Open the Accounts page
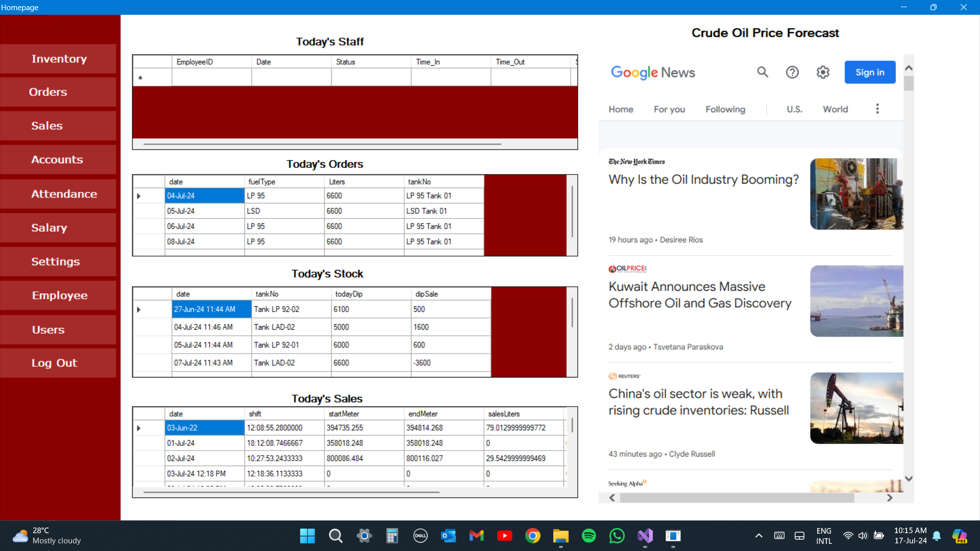This screenshot has height=551, width=980. pos(58,160)
